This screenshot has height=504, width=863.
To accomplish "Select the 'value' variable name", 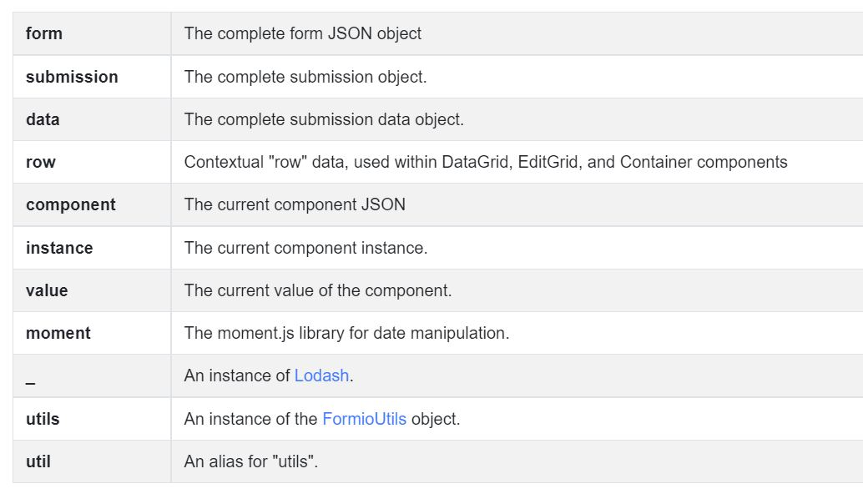I will pos(47,290).
